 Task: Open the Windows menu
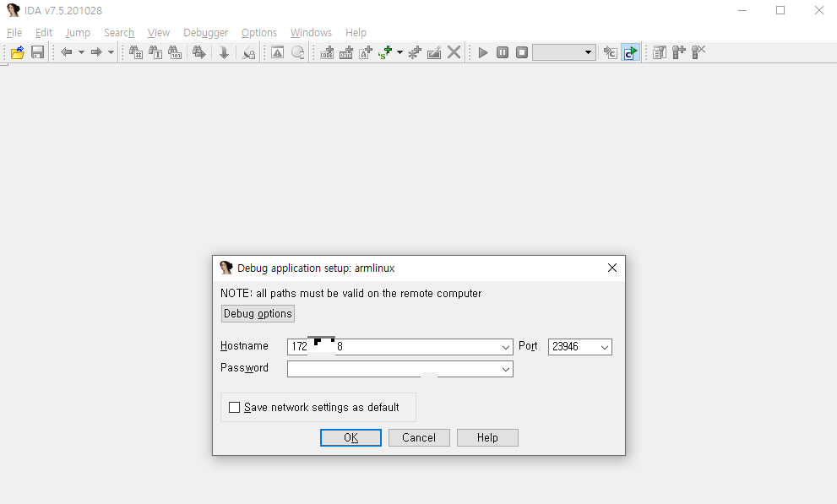click(x=311, y=33)
